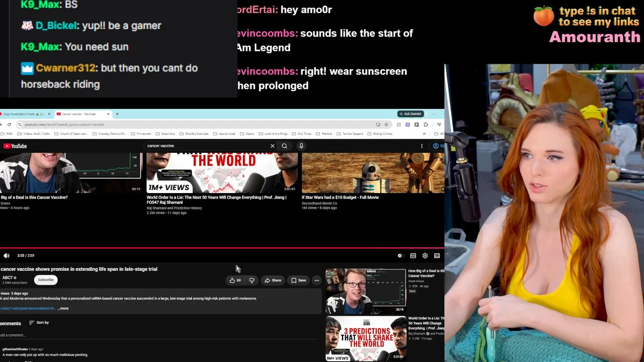Click the red video progress bar
644x362 pixels.
click(x=222, y=248)
